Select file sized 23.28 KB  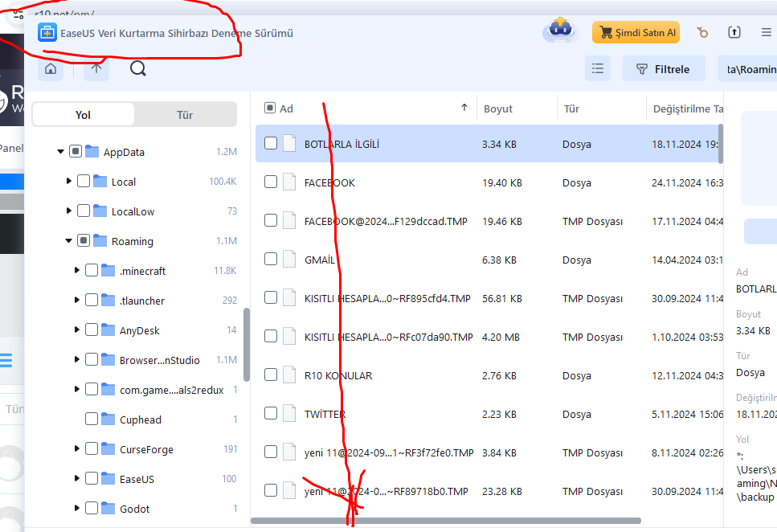coord(489,490)
